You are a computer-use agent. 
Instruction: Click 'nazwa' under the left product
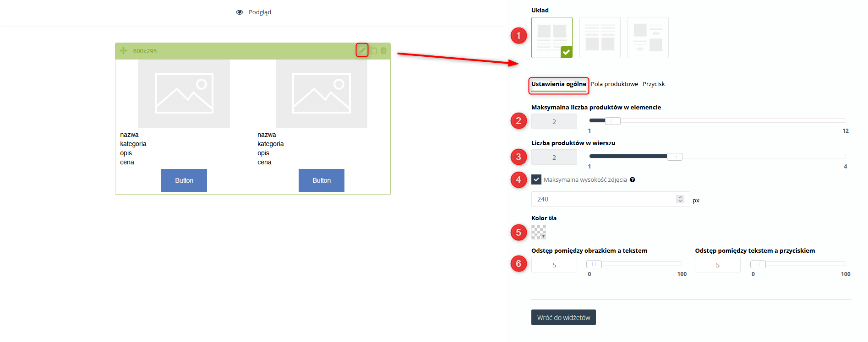pos(129,135)
